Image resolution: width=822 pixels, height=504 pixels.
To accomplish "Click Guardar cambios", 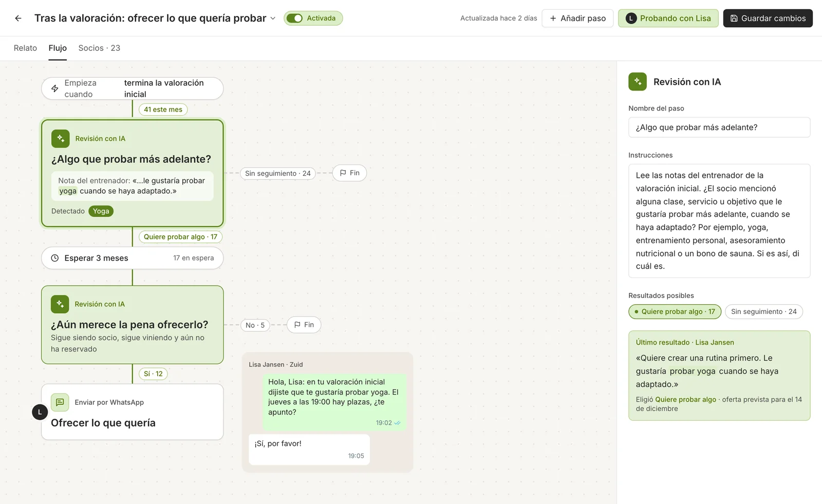I will 768,18.
